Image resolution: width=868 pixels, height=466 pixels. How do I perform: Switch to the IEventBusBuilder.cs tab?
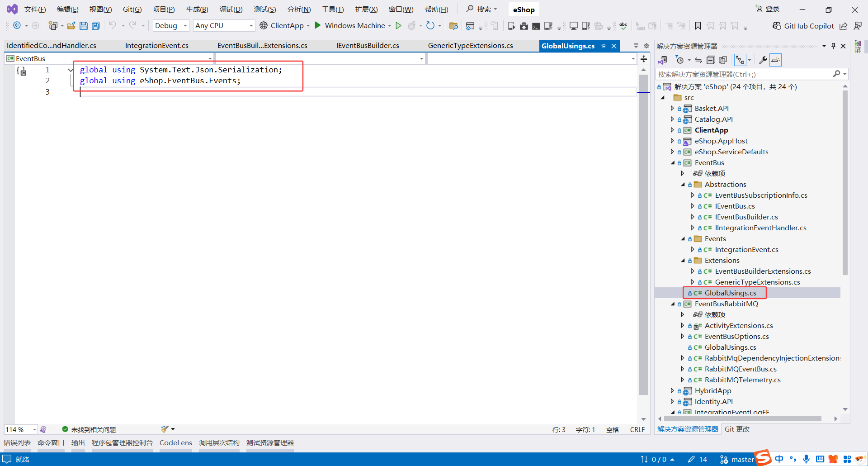[368, 46]
